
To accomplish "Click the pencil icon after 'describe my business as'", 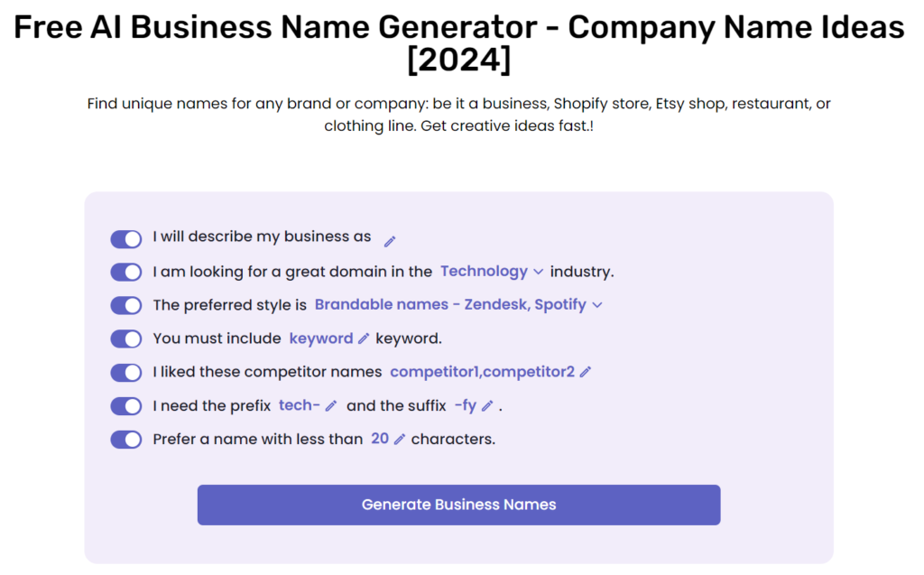I will [390, 240].
